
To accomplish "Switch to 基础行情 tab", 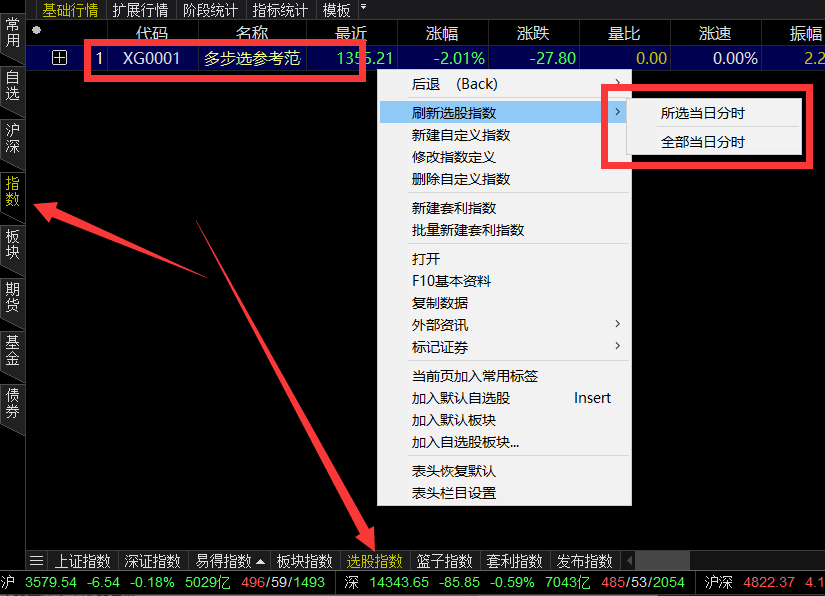I will click(70, 10).
